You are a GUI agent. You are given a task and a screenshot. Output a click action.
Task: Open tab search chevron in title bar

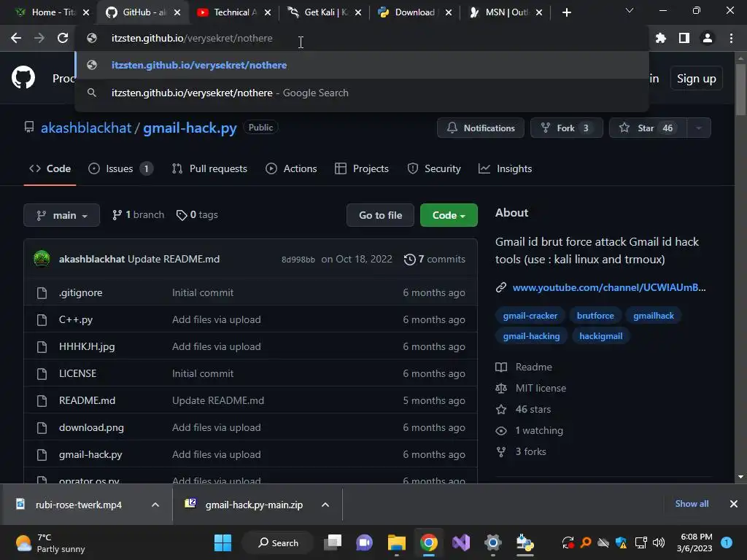[x=630, y=10]
